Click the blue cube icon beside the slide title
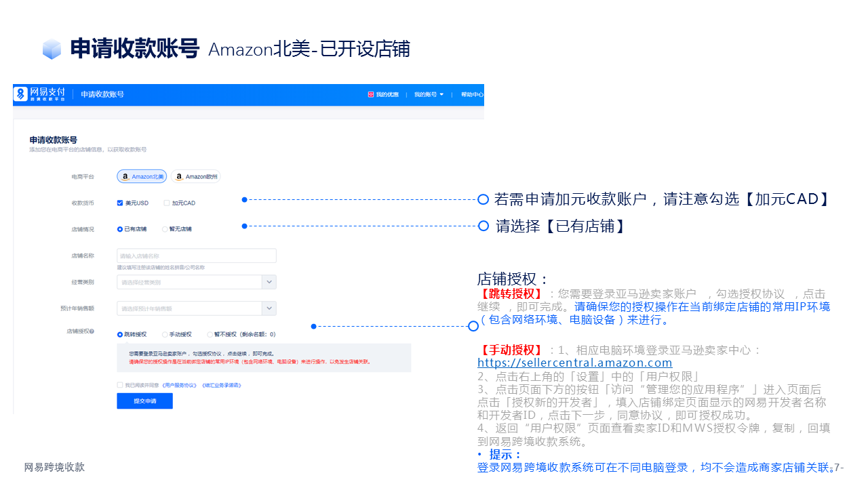Image resolution: width=868 pixels, height=488 pixels. point(52,49)
